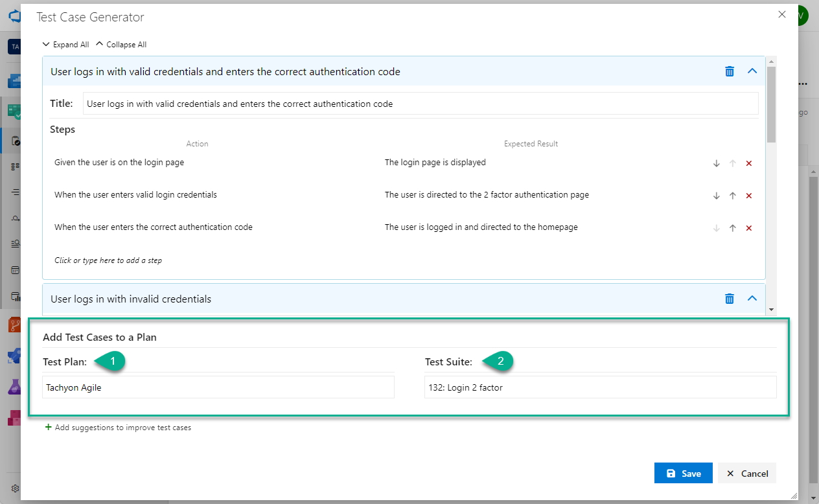Screen dimensions: 819x504
Task: Click 'Click or type here to add a step'
Action: (108, 260)
